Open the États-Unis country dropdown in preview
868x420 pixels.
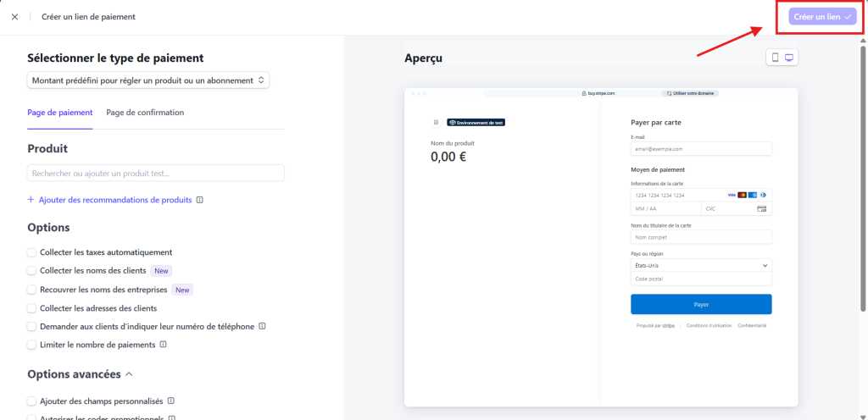click(x=700, y=265)
